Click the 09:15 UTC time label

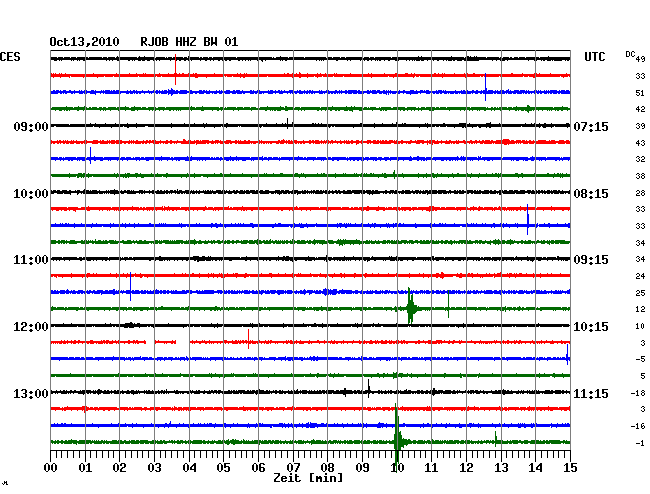pyautogui.click(x=591, y=260)
